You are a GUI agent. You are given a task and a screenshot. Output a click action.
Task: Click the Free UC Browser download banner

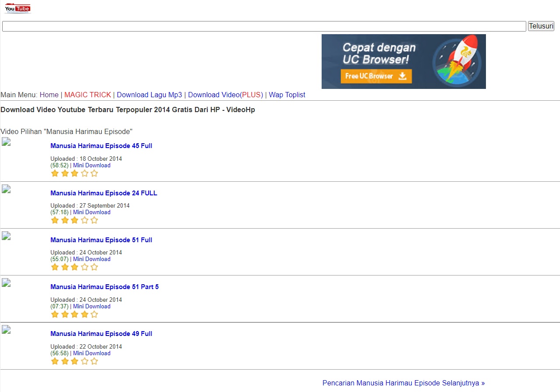(x=403, y=61)
